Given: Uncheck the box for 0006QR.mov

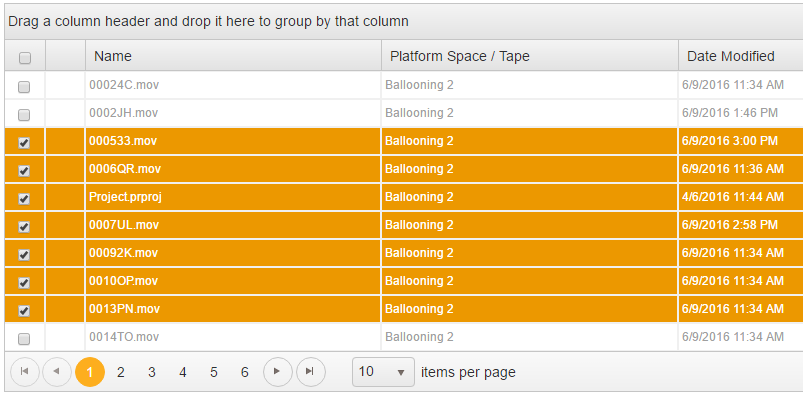Looking at the screenshot, I should (x=24, y=171).
